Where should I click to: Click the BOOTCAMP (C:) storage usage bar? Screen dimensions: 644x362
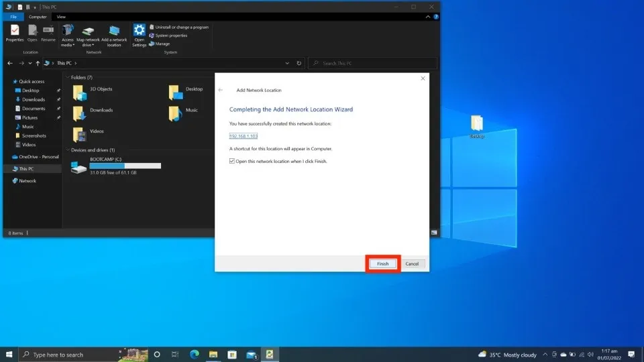(x=125, y=166)
